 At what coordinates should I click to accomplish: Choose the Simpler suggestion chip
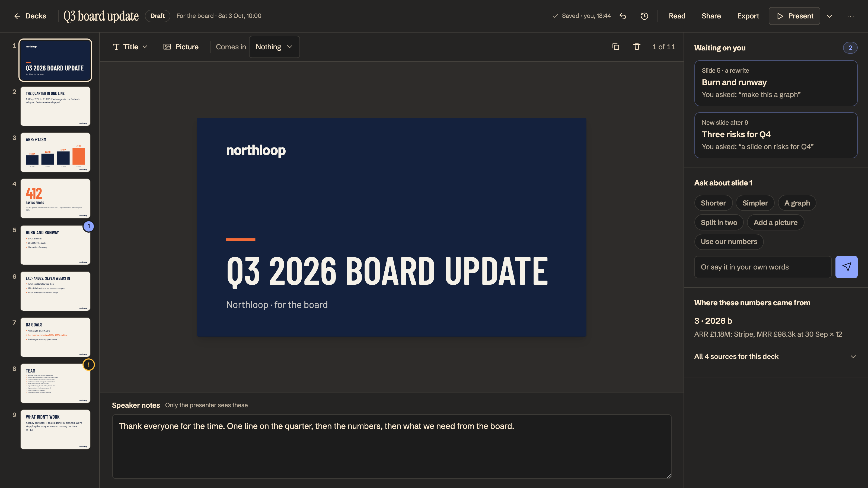[x=755, y=203]
